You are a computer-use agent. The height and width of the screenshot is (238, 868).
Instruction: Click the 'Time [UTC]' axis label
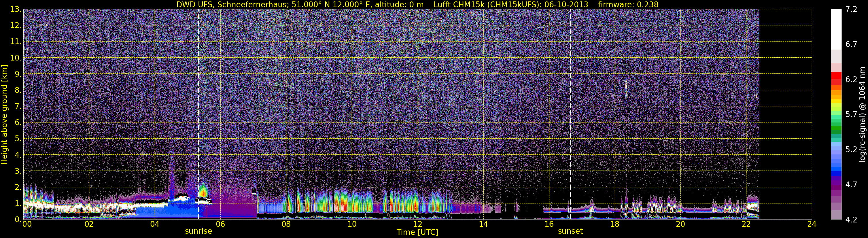417,232
